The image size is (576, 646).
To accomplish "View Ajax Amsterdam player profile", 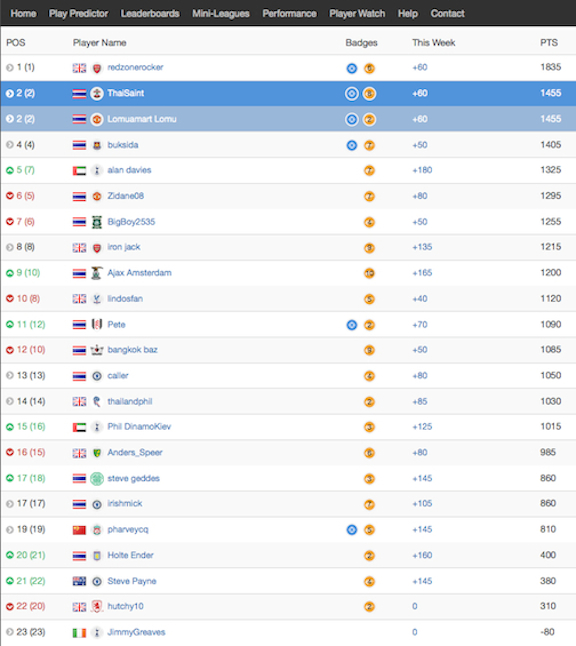I will coord(139,273).
